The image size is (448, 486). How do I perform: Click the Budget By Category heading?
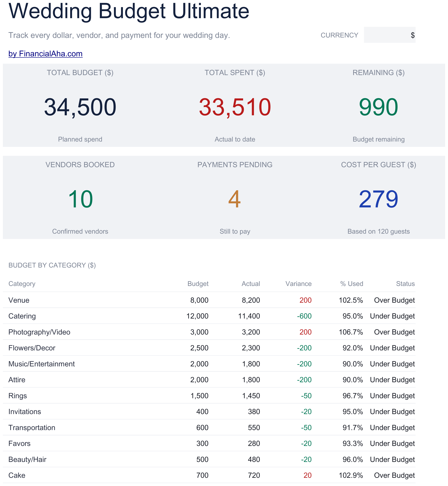(52, 265)
